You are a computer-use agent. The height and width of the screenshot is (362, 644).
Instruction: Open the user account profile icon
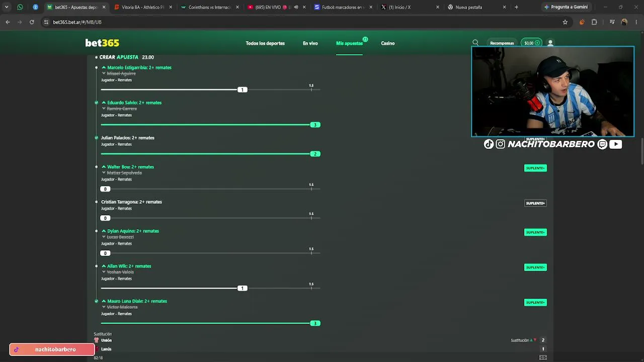(x=550, y=43)
